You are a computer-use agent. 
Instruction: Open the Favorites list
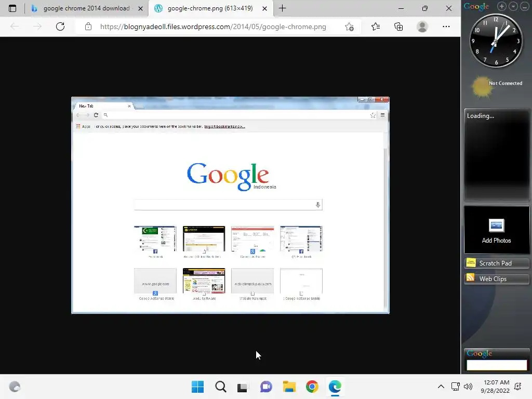tap(375, 26)
